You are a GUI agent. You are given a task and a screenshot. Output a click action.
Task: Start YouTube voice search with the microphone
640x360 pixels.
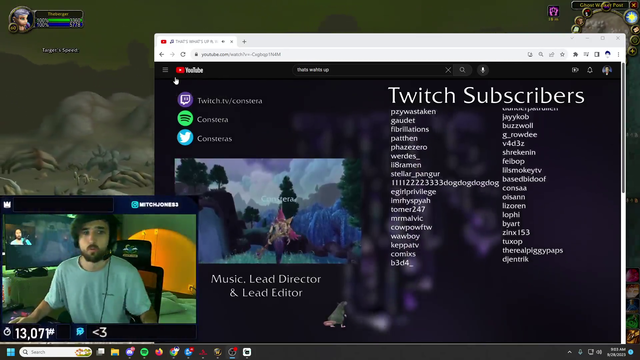[x=482, y=70]
